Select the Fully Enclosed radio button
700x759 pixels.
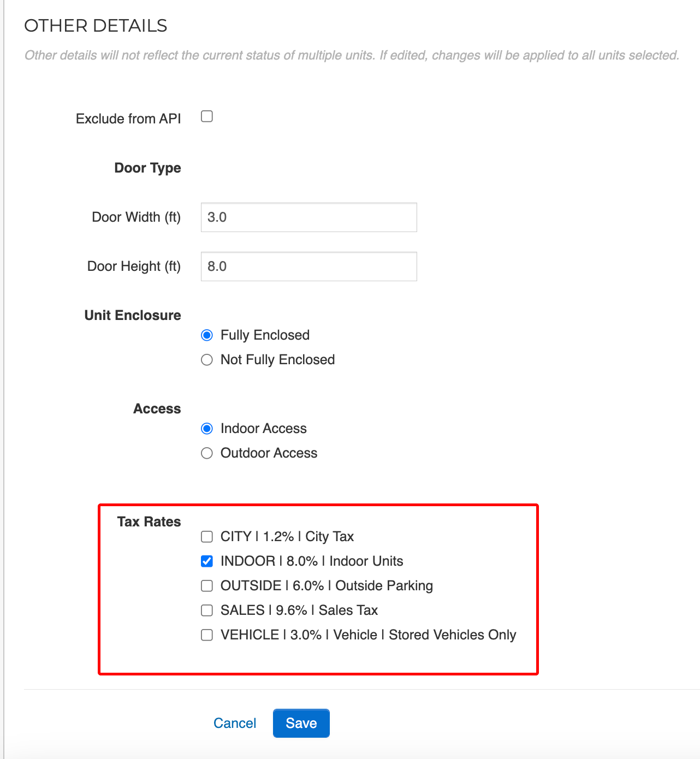(207, 335)
